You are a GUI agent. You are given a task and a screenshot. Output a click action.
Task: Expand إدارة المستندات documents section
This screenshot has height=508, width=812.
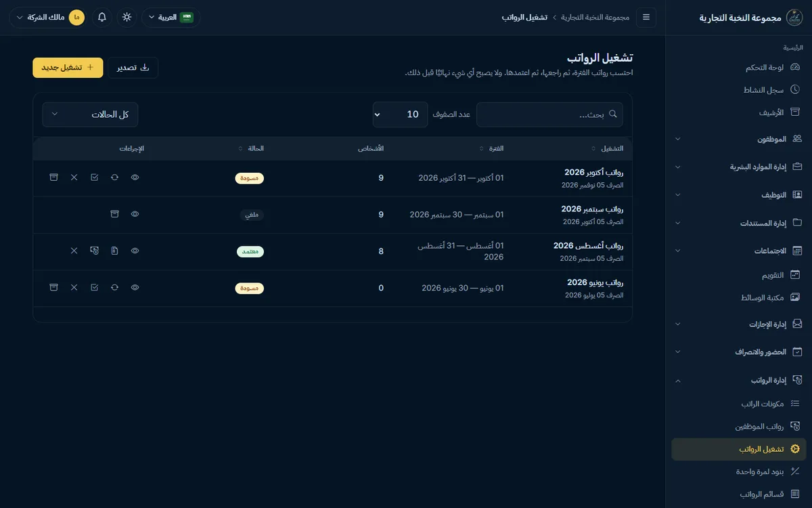(x=739, y=222)
